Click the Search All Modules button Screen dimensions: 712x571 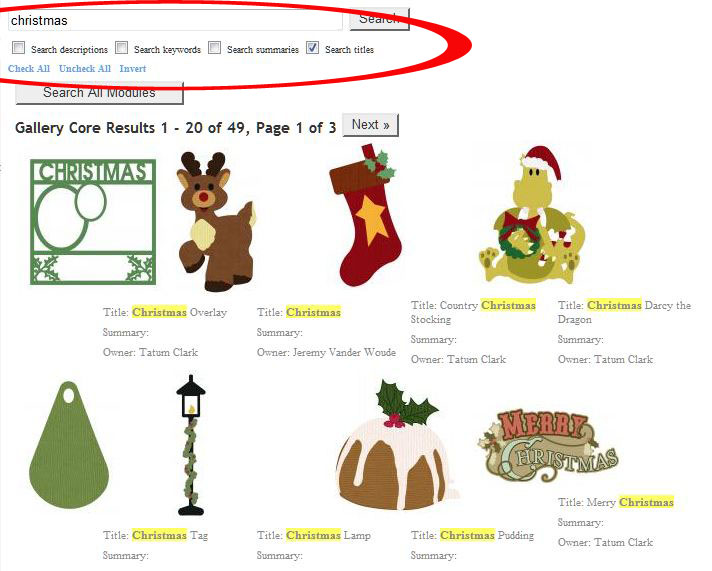point(99,93)
